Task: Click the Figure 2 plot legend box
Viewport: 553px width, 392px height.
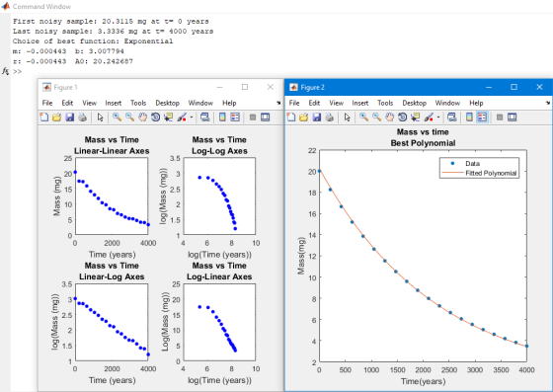Action: pyautogui.click(x=479, y=168)
